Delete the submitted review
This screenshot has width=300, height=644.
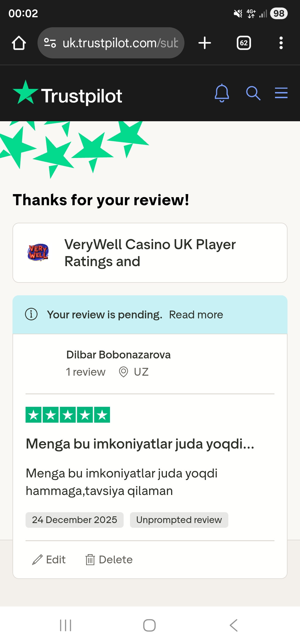coord(109,559)
